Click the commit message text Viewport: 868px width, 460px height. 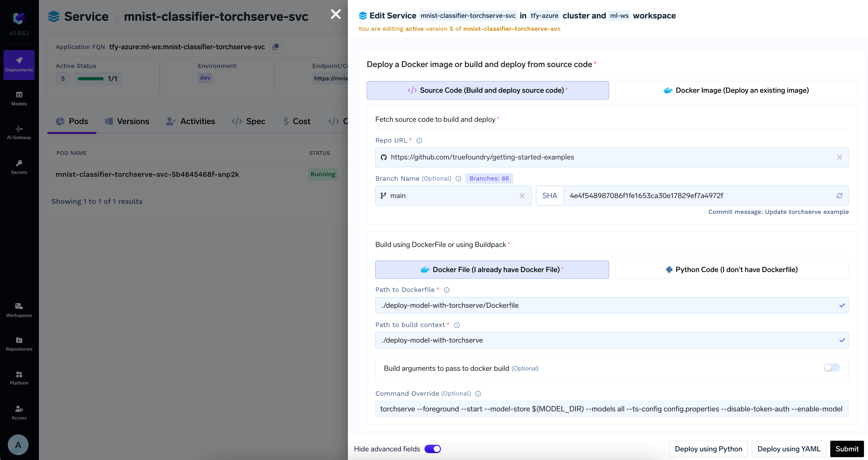(x=778, y=212)
